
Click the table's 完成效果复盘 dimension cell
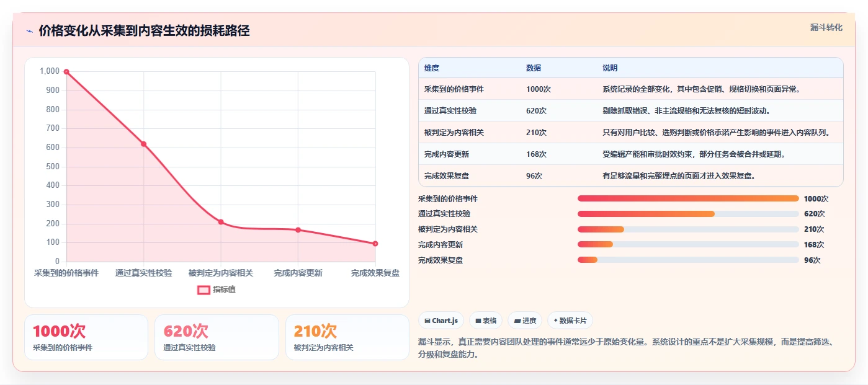click(447, 176)
